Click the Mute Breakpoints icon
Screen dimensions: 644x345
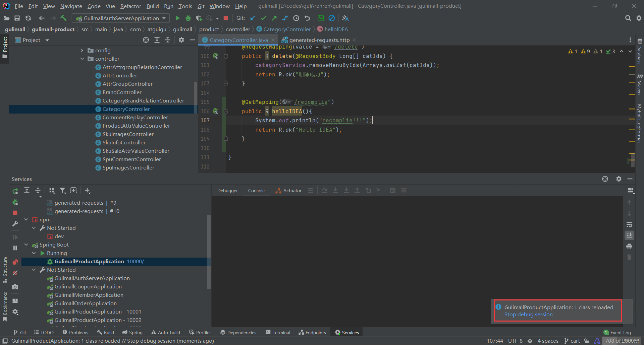tap(15, 273)
